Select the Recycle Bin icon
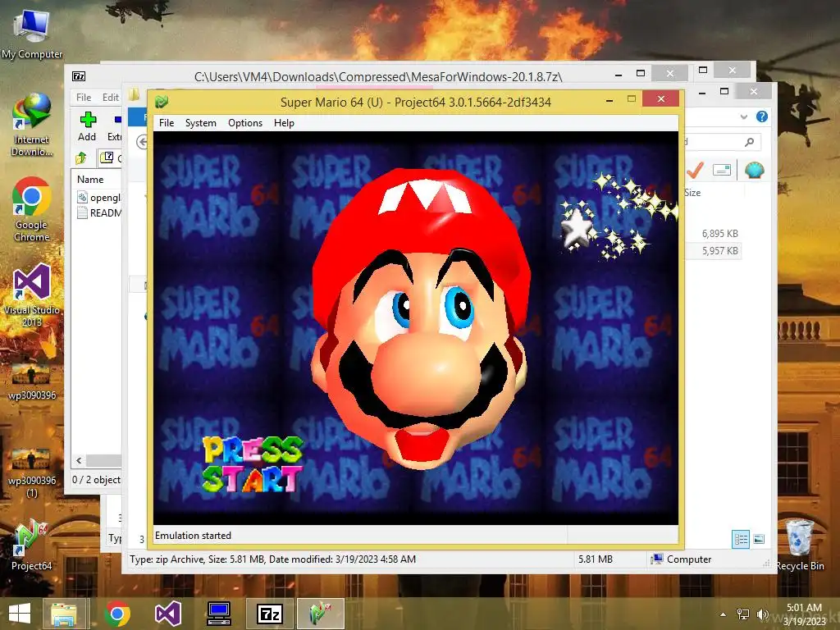 [x=800, y=545]
